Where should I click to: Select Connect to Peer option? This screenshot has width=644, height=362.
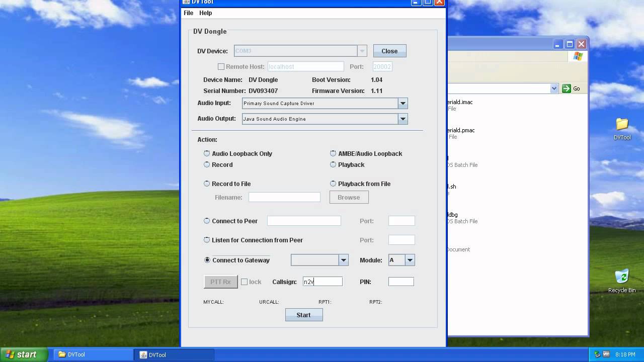click(x=230, y=221)
